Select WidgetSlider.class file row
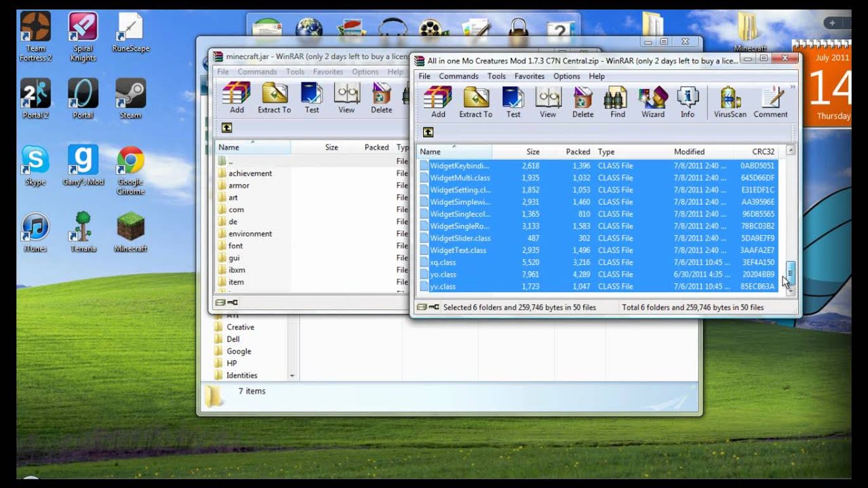 (x=597, y=238)
